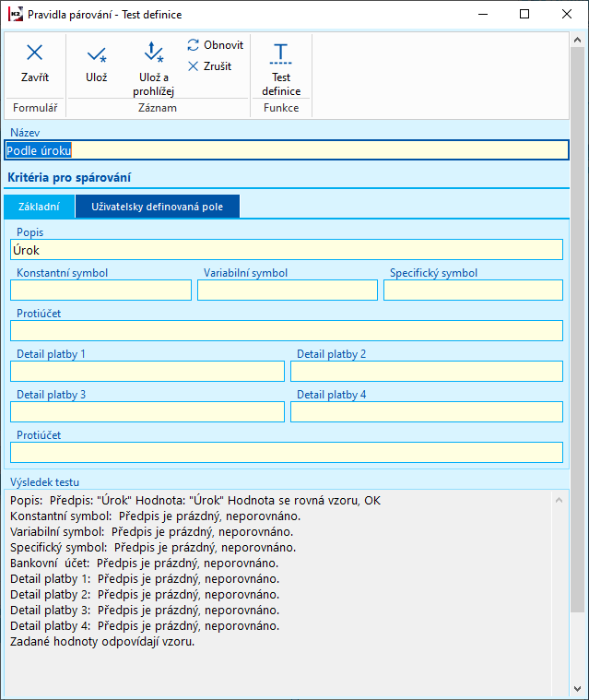589x700 pixels.
Task: Click the 'Popis: Předpis: "Úrok"' result line
Action: click(195, 501)
